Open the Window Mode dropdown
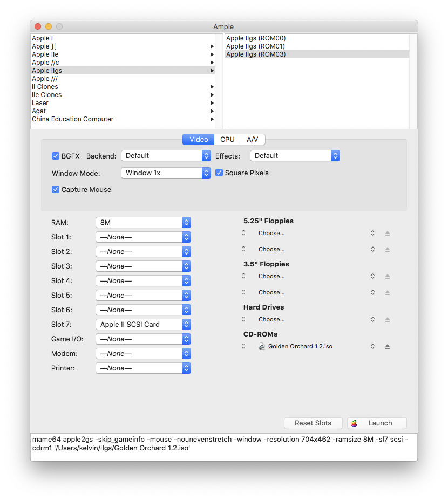The width and height of the screenshot is (448, 501). click(x=166, y=173)
